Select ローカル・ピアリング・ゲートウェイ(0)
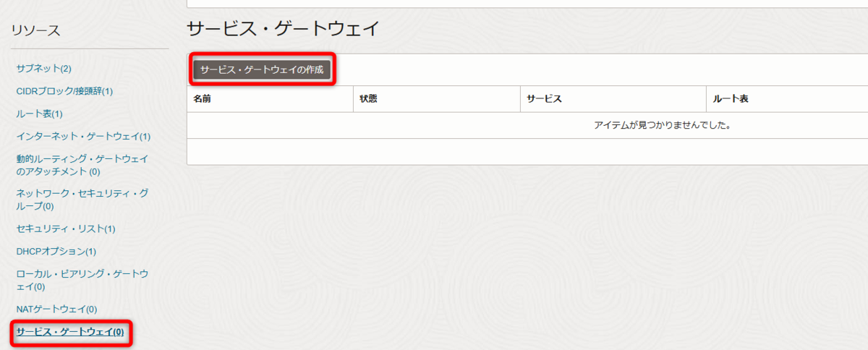Screen dimensions: 868x350 (82, 280)
